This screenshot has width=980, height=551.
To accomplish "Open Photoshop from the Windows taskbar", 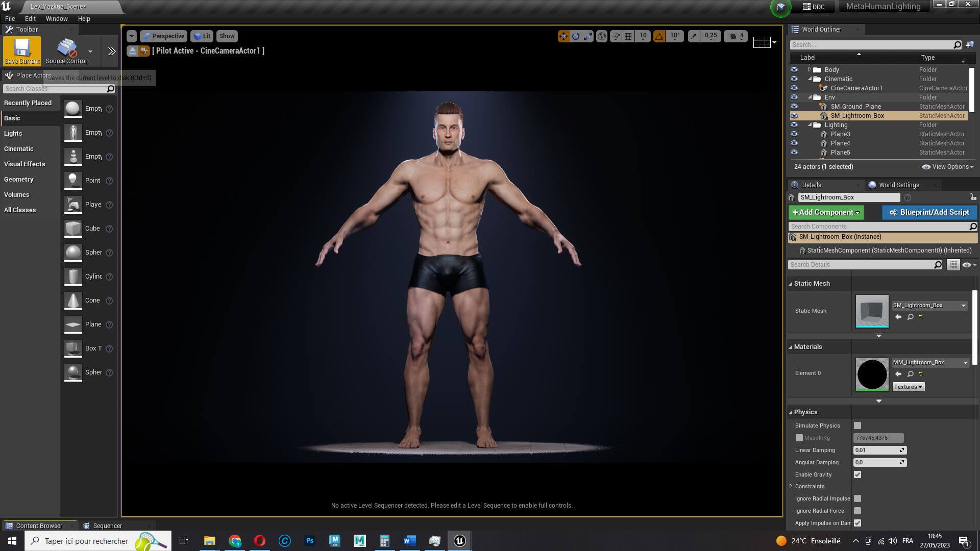I will [x=309, y=541].
